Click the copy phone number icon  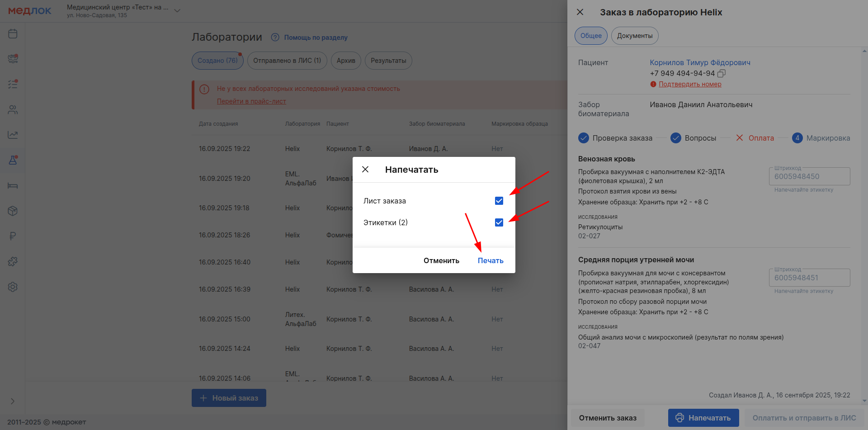coord(722,73)
